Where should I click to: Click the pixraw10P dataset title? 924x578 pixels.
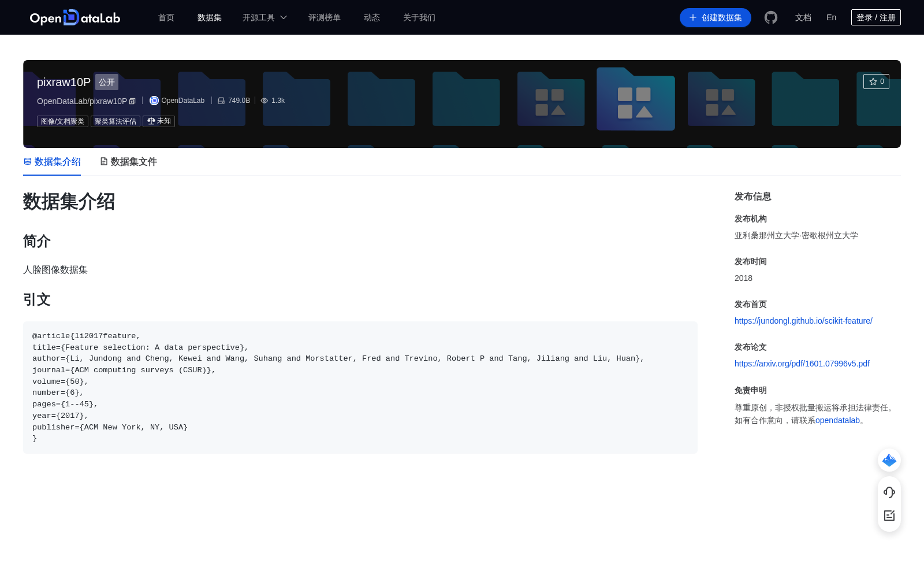[64, 82]
